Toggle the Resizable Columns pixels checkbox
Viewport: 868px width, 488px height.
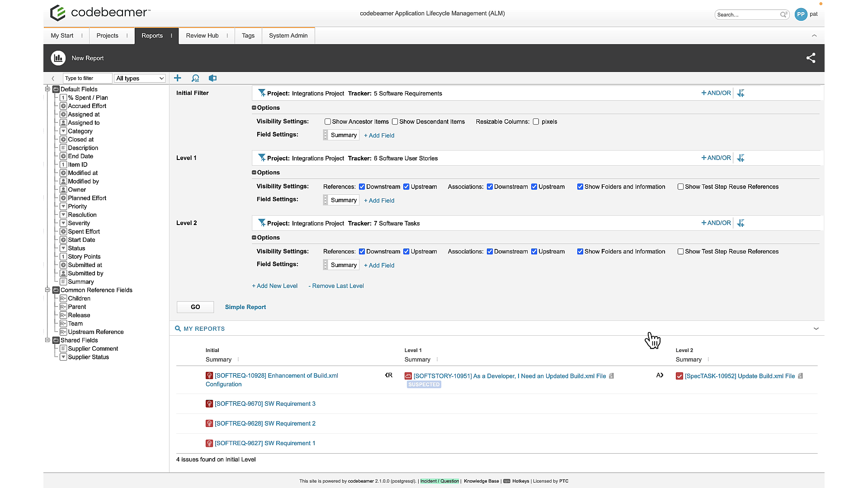536,122
